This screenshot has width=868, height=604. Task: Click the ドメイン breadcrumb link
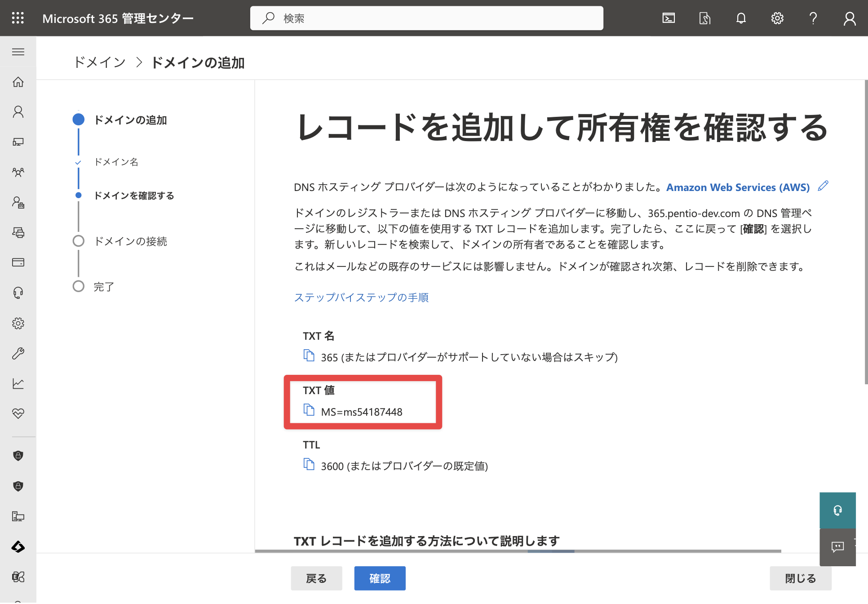coord(100,62)
